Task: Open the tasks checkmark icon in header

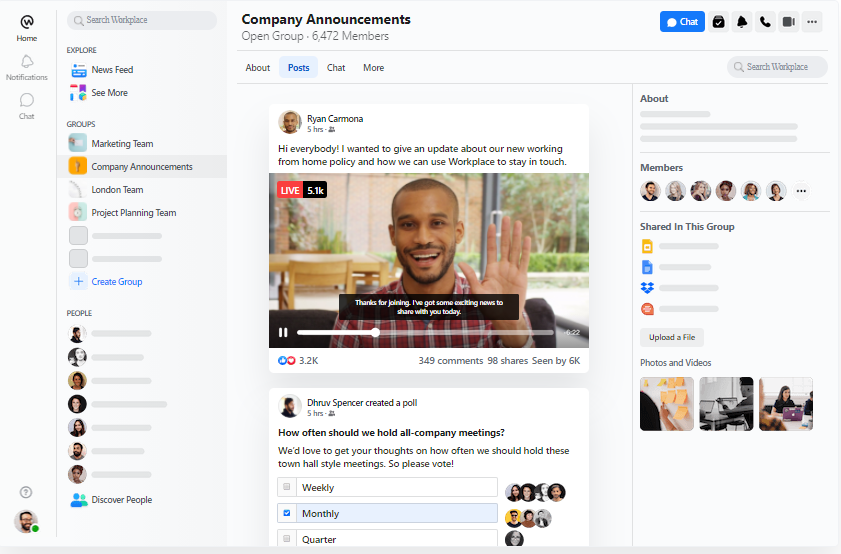Action: 719,22
